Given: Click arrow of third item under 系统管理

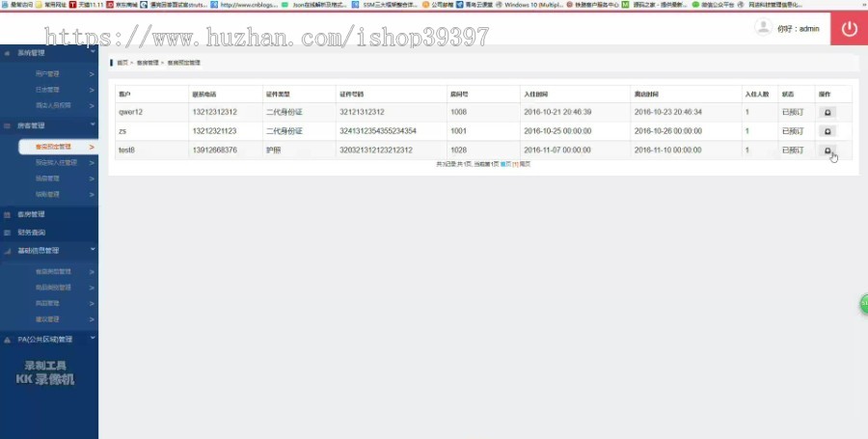Looking at the screenshot, I should click(x=92, y=105).
